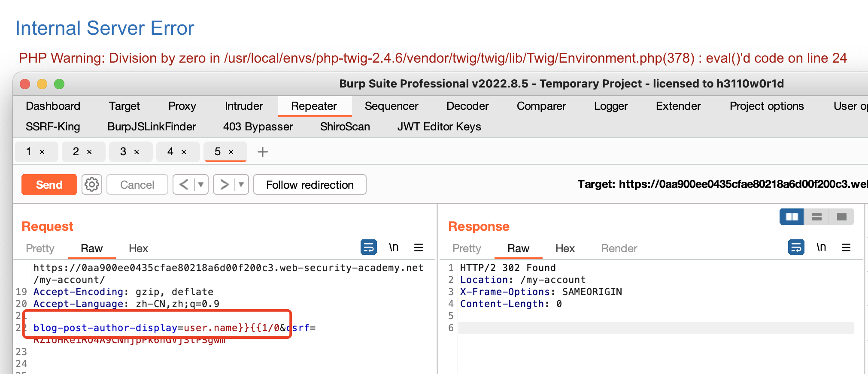The image size is (868, 374).
Task: Switch to the Intruder tab
Action: point(244,106)
